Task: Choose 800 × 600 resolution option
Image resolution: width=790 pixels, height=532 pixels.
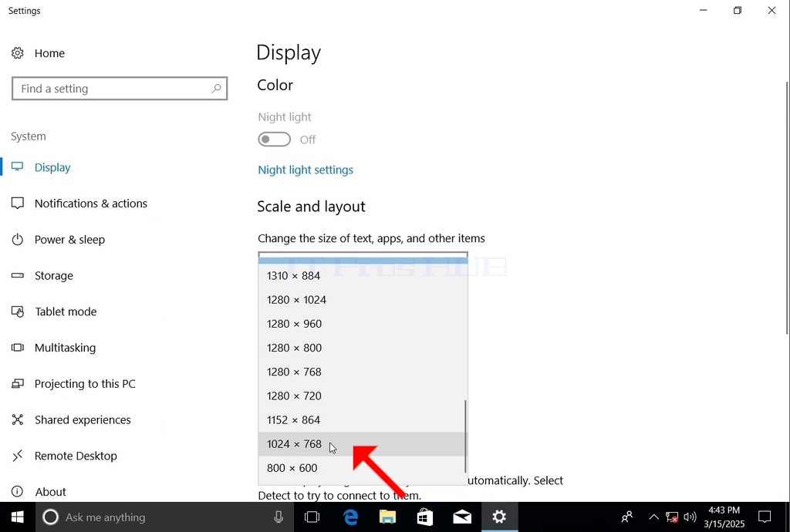Action: (363, 468)
